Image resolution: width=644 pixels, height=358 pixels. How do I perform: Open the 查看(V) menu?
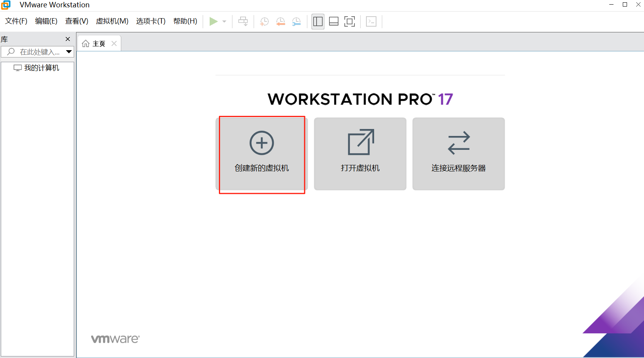click(x=77, y=21)
